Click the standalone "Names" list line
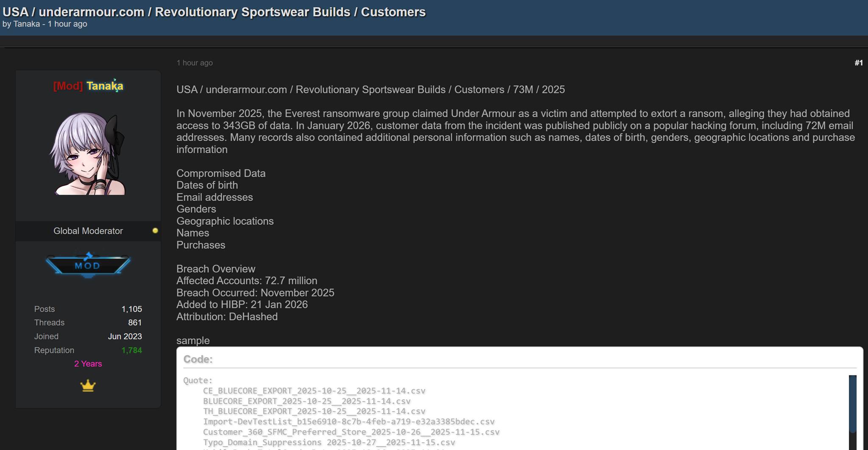 click(193, 233)
